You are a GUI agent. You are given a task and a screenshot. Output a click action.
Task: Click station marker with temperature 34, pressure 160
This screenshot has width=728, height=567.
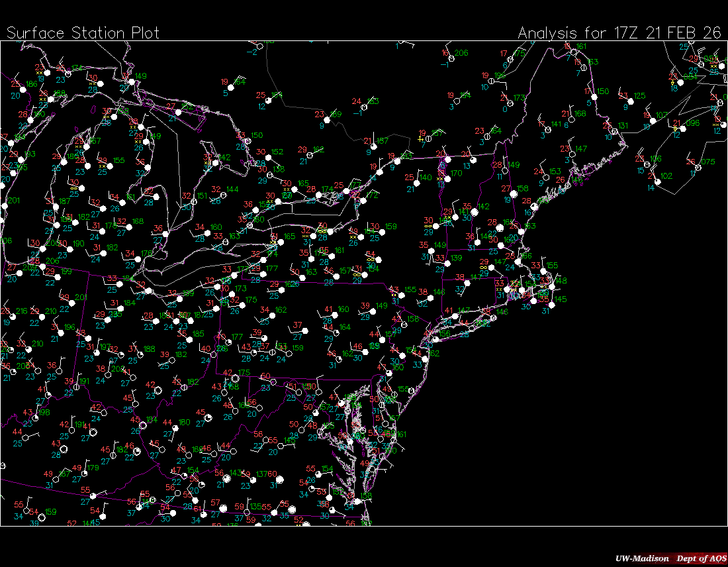click(x=206, y=232)
